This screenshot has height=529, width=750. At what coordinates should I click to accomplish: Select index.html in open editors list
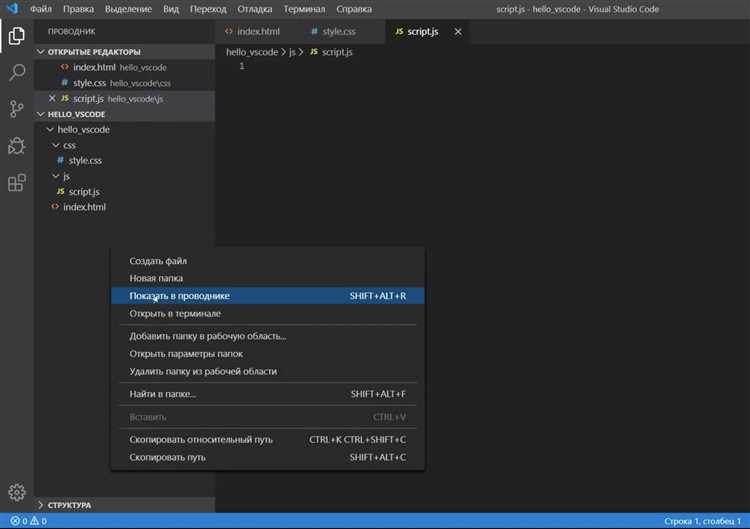pos(124,67)
